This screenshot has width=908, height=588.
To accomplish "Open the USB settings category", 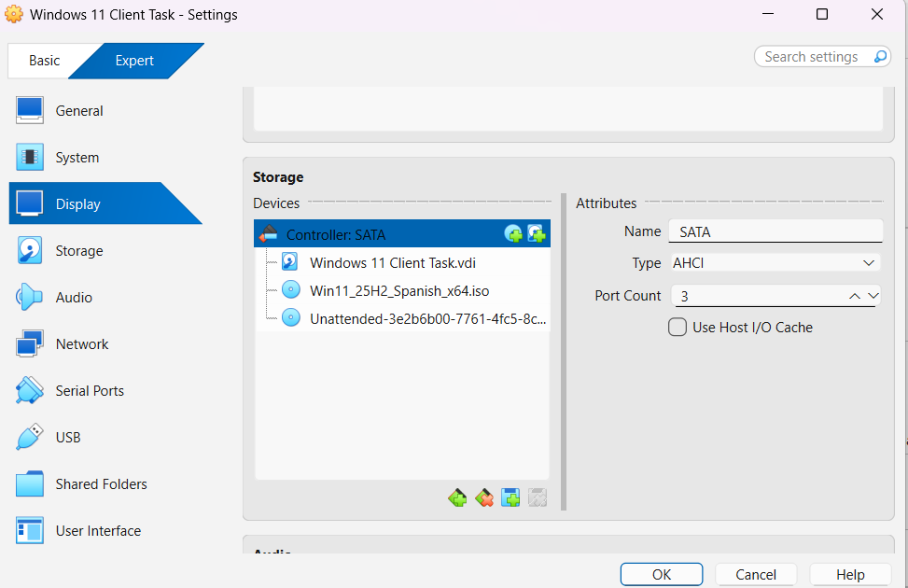I will tap(68, 438).
